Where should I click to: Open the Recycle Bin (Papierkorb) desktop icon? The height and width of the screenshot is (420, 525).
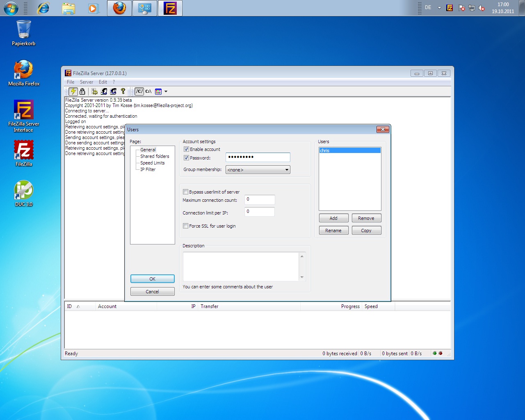tap(23, 33)
